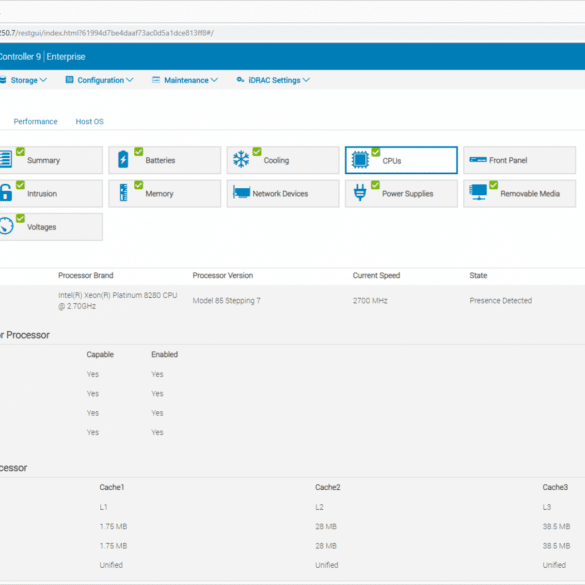Click the iDRAC Settings gear icon
This screenshot has width=585, height=585.
(240, 79)
